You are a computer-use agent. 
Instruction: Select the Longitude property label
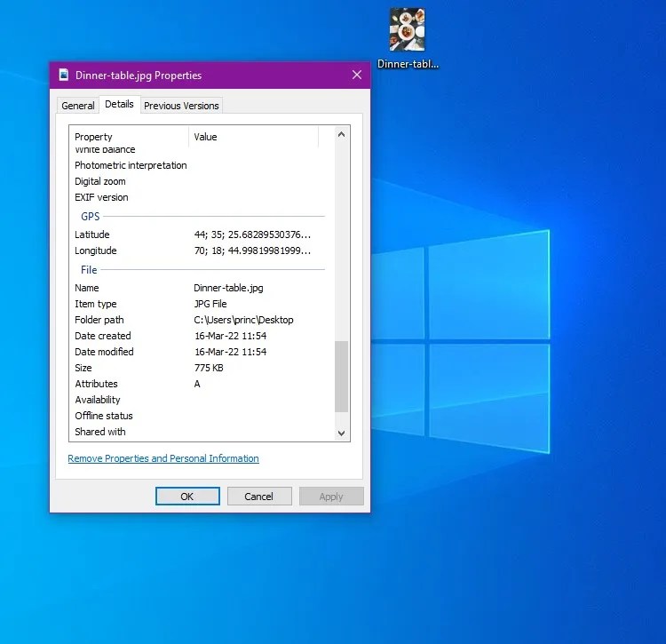96,250
